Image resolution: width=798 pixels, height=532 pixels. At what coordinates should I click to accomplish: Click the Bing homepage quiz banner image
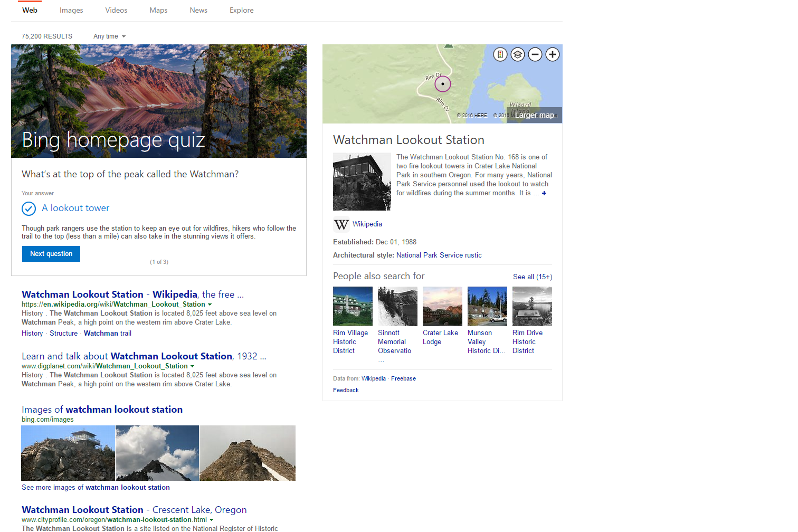(159, 101)
